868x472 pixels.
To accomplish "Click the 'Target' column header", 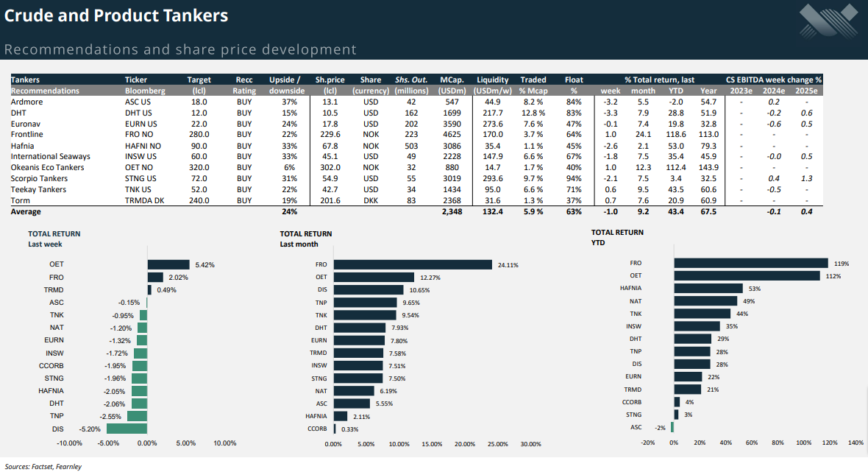I will coord(199,80).
